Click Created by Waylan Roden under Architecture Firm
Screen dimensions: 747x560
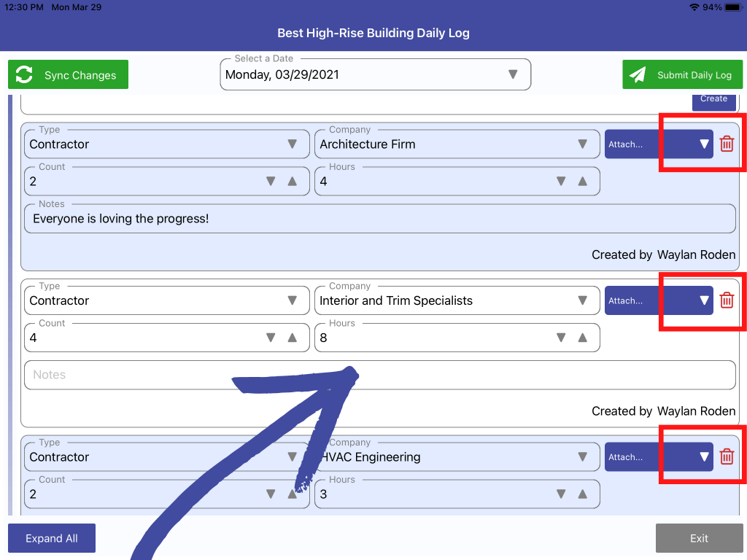pyautogui.click(x=663, y=254)
